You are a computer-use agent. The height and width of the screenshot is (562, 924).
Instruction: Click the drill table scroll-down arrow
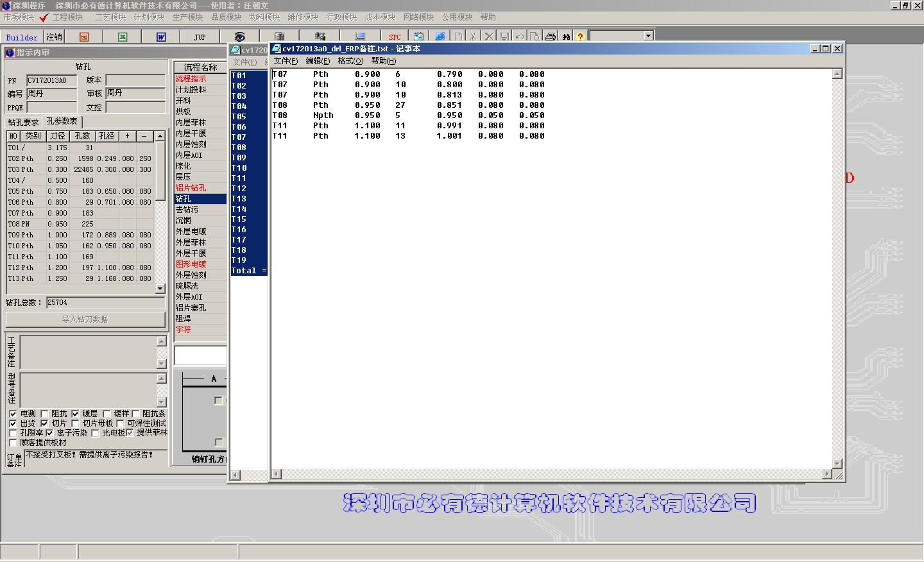point(160,289)
